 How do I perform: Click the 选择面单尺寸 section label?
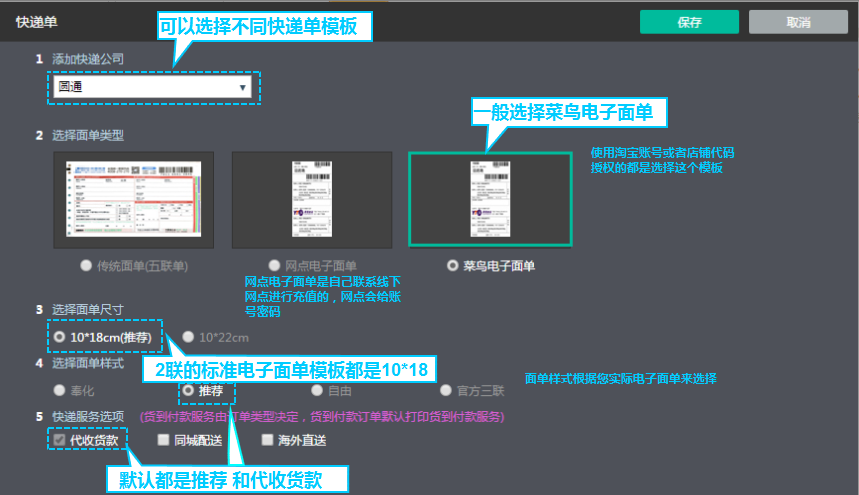tap(88, 309)
